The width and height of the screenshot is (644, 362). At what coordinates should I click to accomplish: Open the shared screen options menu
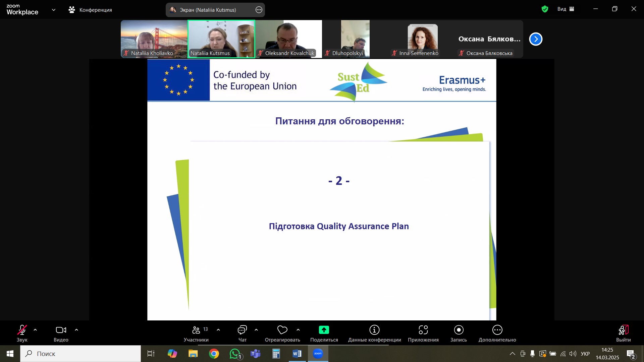coord(259,10)
